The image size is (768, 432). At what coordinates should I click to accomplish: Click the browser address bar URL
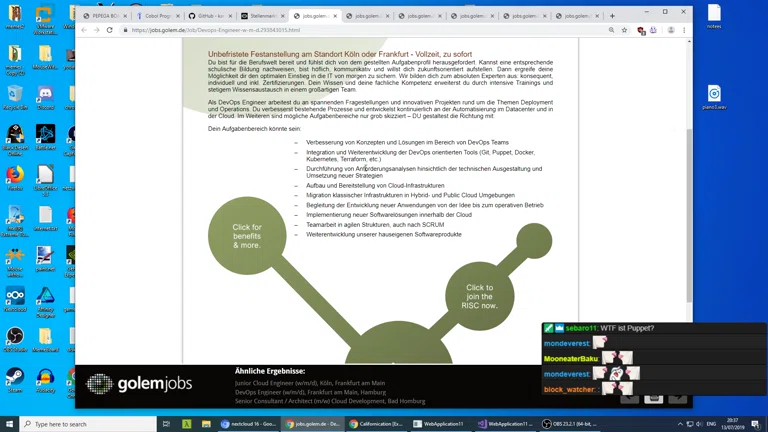(216, 30)
